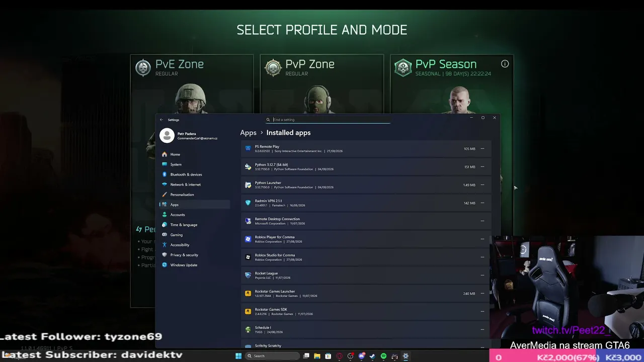Click the Find a setting search box
This screenshot has height=362, width=644.
(x=328, y=120)
